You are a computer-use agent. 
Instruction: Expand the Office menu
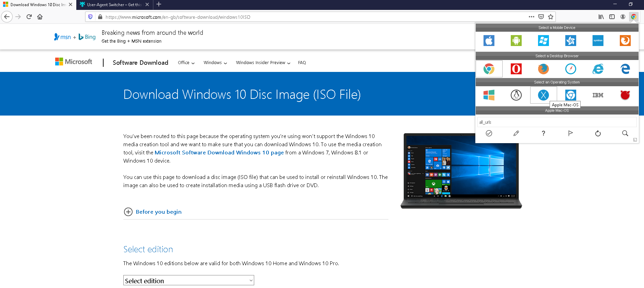(x=186, y=63)
